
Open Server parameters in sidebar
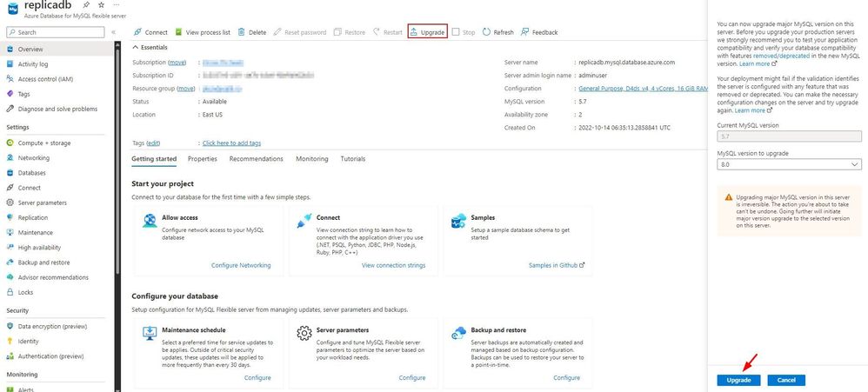click(42, 203)
